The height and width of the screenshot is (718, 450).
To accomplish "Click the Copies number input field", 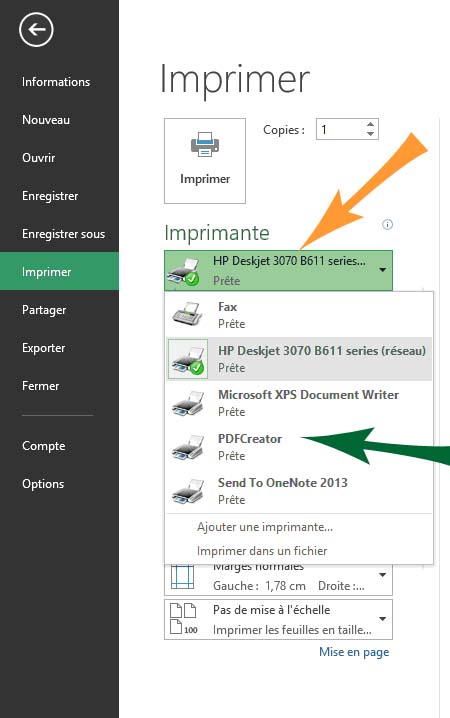I will (341, 129).
